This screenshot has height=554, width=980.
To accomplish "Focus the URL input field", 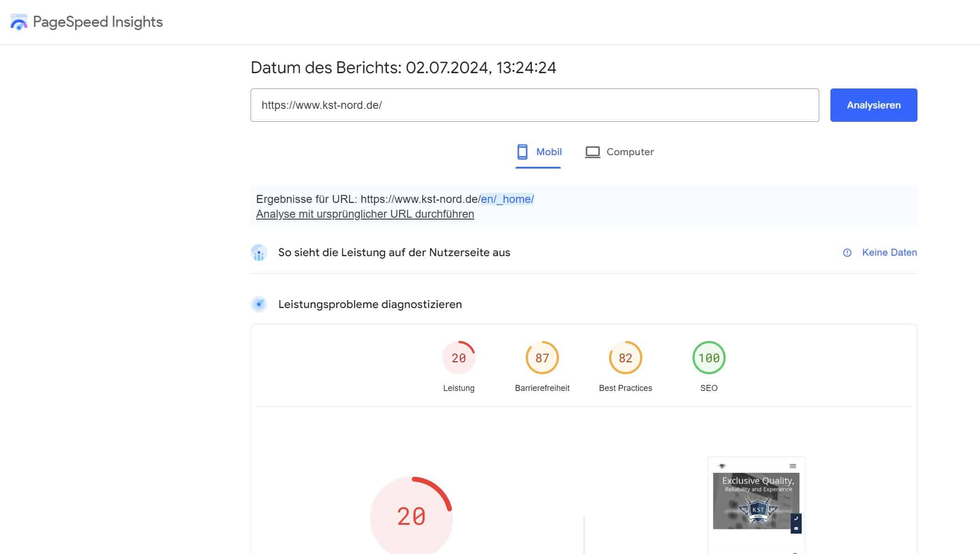I will tap(534, 105).
